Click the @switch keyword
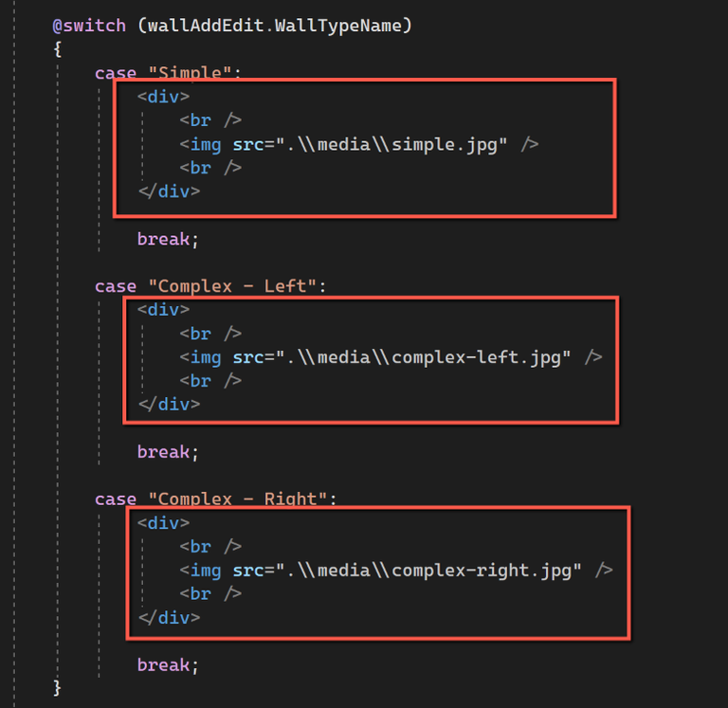This screenshot has height=708, width=728. point(89,26)
